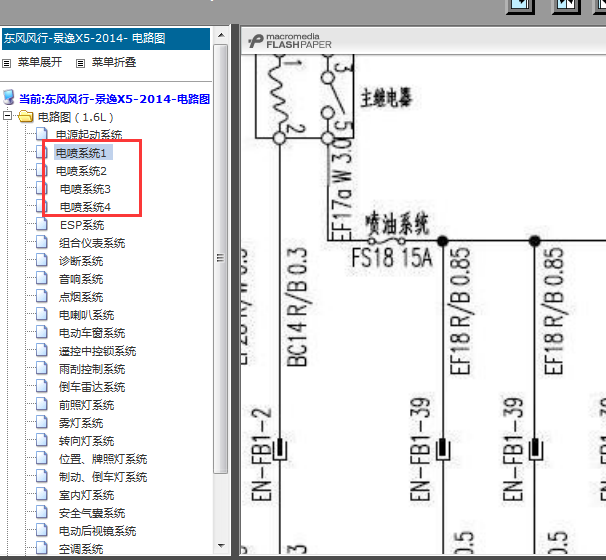
Task: Click the sidebar vertical scrollbar thumb
Action: [221, 258]
